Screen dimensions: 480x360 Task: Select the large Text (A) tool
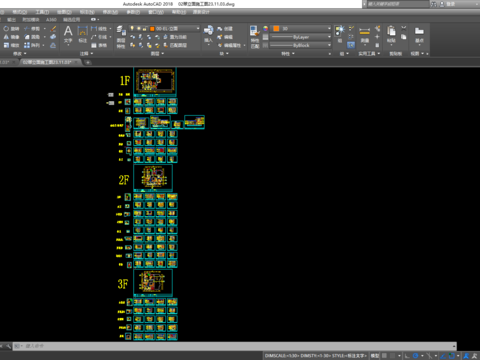pos(68,32)
